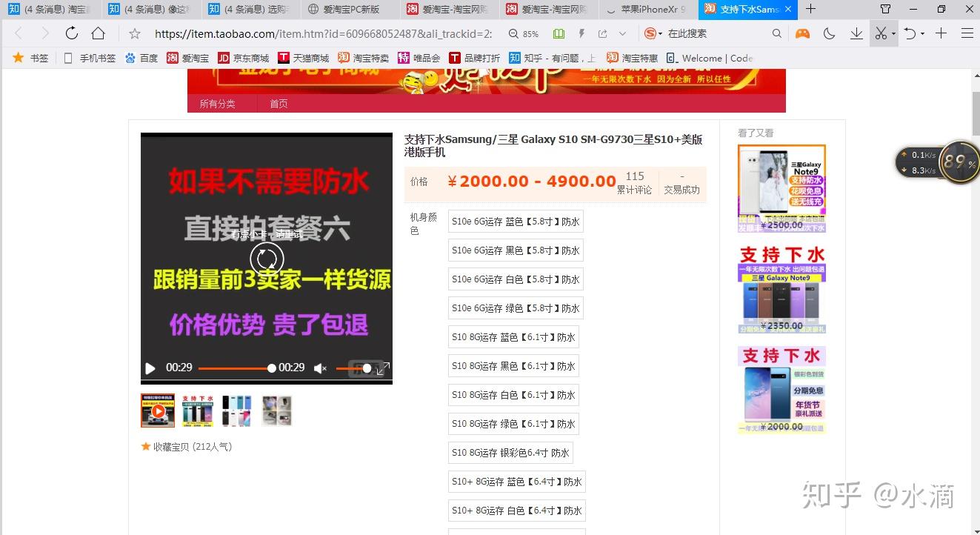Select the fourth product photo collage thumbnail

click(277, 411)
